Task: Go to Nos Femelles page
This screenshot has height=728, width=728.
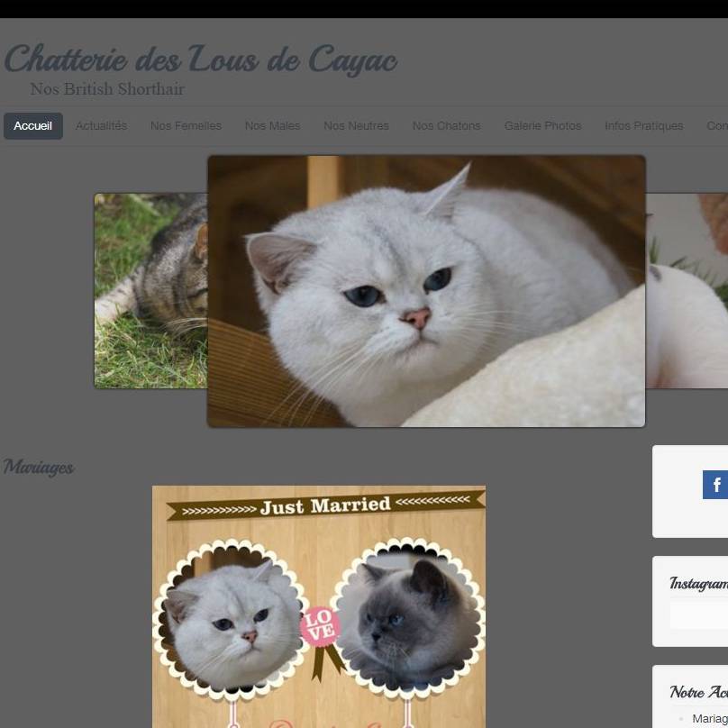Action: 186,126
